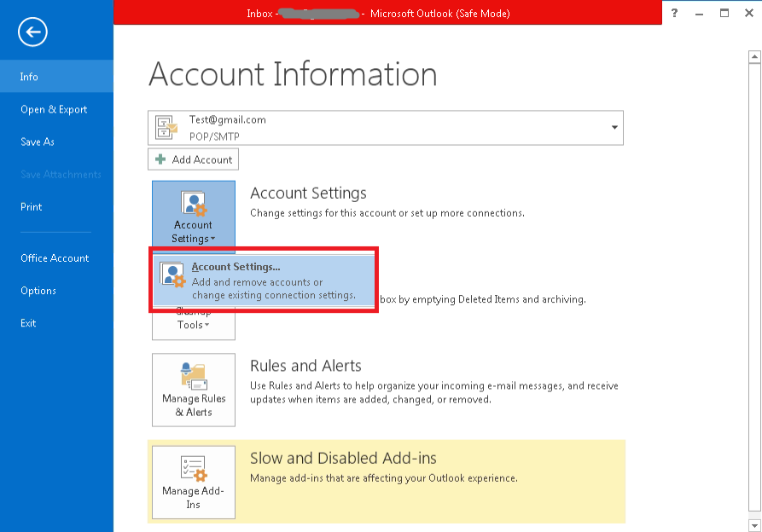Select the Info tab in the sidebar
Image resolution: width=762 pixels, height=532 pixels.
tap(57, 76)
